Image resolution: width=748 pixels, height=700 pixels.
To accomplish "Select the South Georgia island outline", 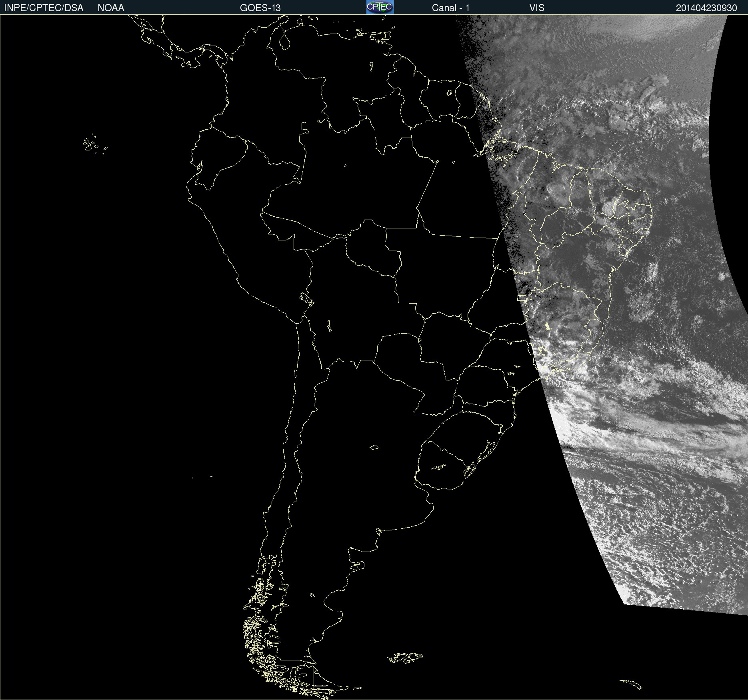I will tap(631, 684).
